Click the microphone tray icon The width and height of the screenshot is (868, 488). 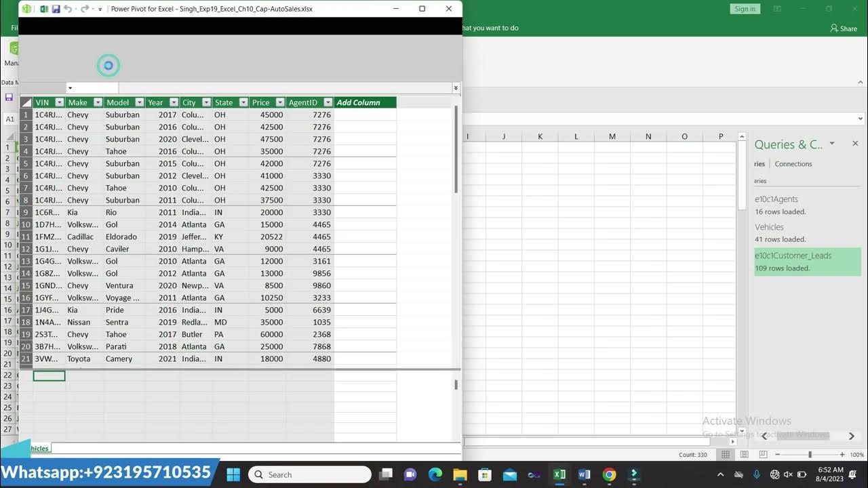click(757, 474)
